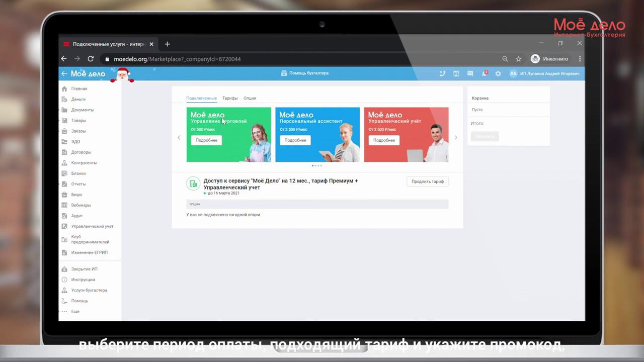Image resolution: width=644 pixels, height=362 pixels.
Task: Reload the browser page
Action: click(91, 59)
